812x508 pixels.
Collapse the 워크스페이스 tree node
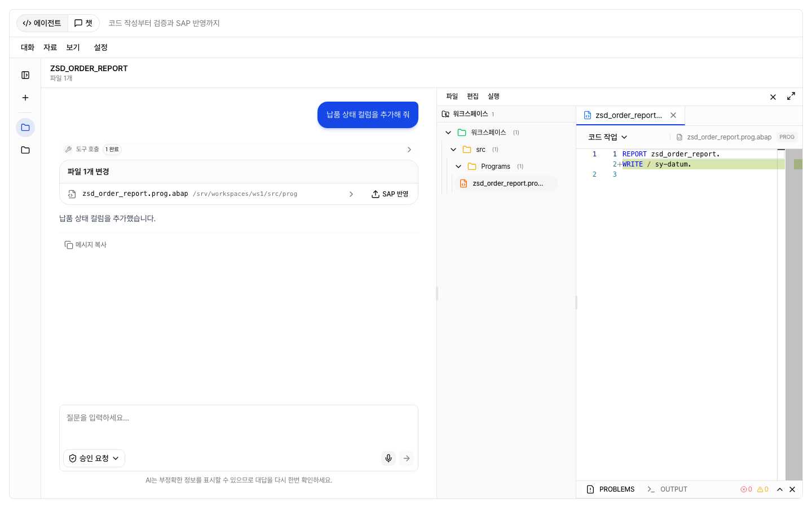(448, 133)
